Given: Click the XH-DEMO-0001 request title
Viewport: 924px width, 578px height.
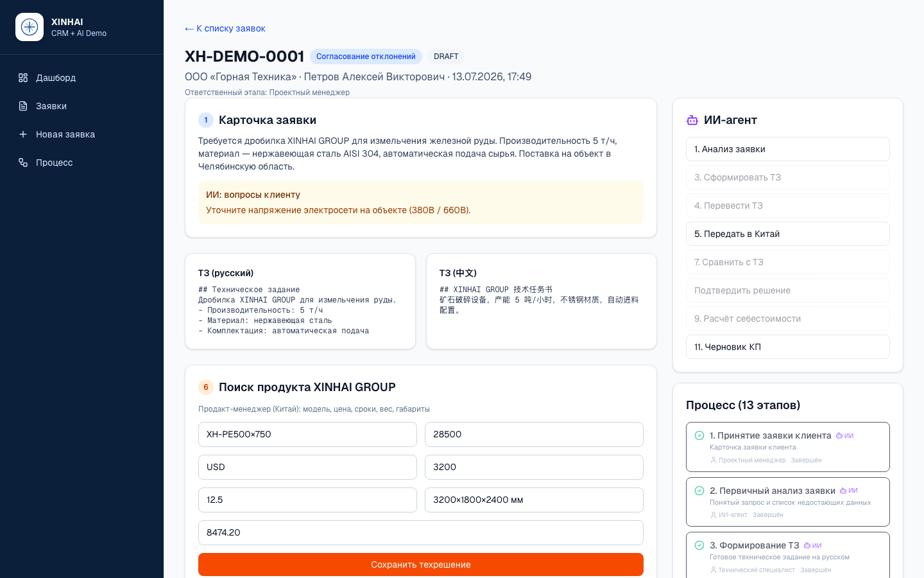Looking at the screenshot, I should [244, 57].
